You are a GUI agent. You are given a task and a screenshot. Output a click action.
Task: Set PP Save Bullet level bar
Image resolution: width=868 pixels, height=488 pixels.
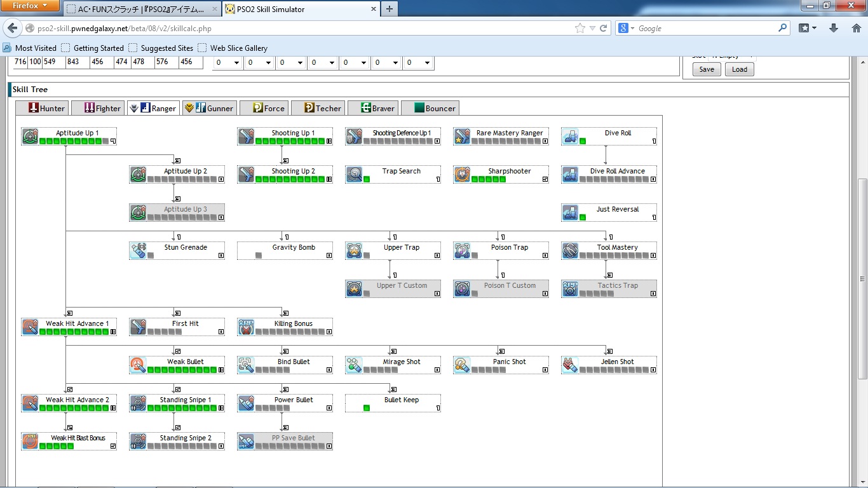(x=290, y=446)
